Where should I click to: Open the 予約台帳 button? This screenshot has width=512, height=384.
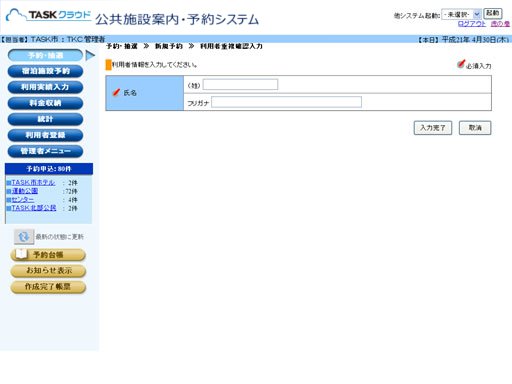point(48,255)
